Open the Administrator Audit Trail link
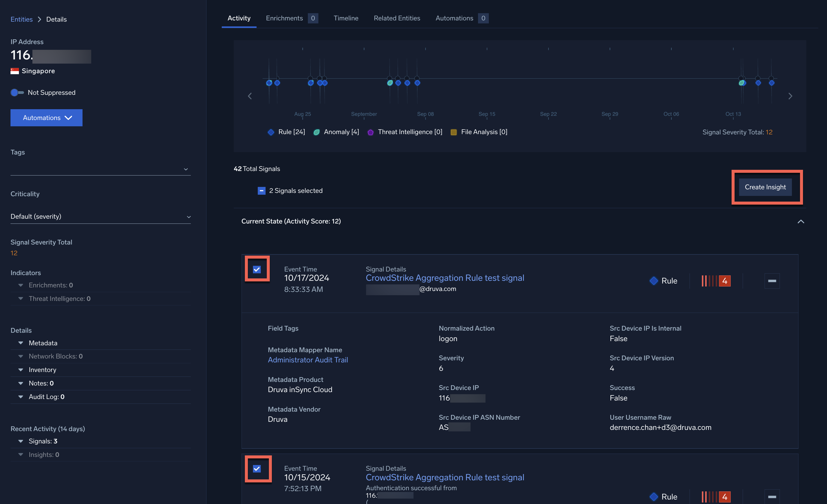Screen dimensions: 827x504 coord(308,360)
